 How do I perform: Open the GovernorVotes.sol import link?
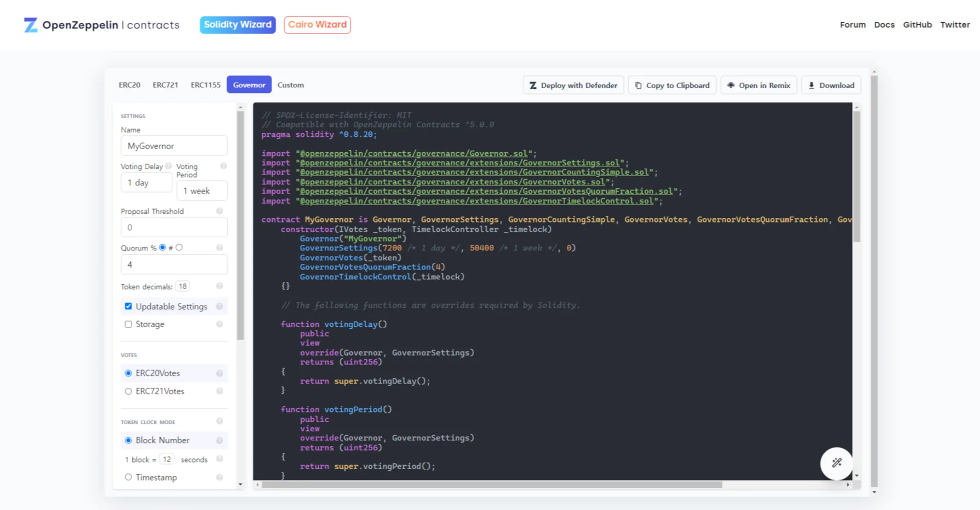tap(453, 182)
